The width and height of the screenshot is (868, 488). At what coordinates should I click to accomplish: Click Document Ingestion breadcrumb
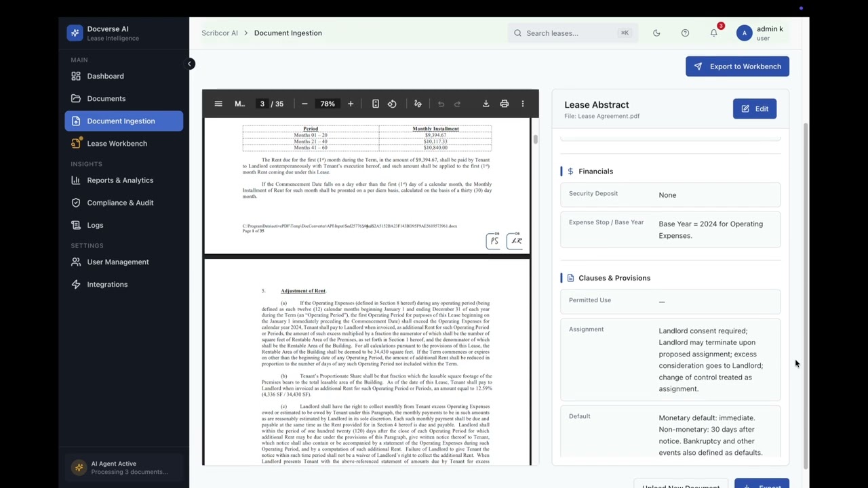coord(288,33)
